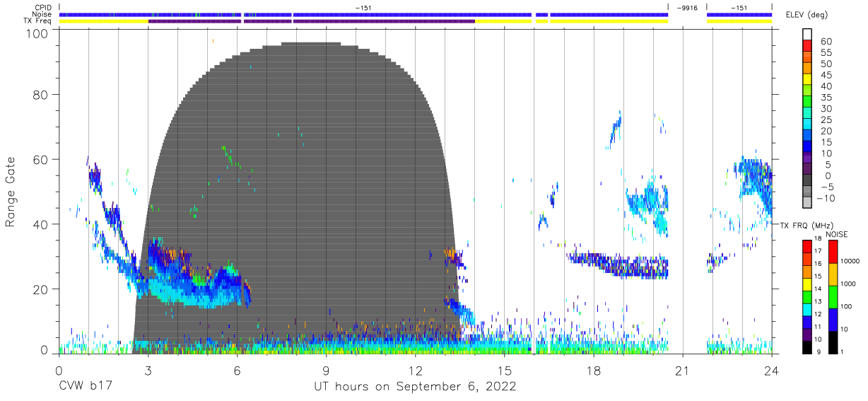
Task: Click the red segment of the elevation colorbar
Action: coord(807,47)
